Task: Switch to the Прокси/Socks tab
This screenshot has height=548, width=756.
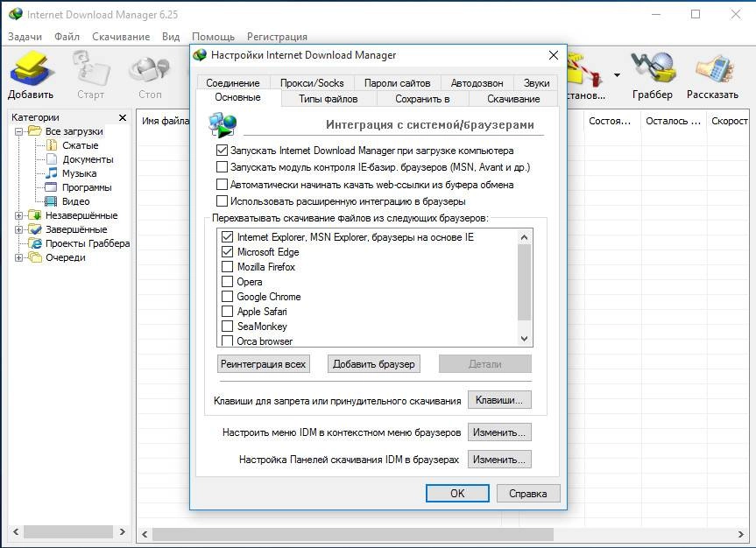Action: click(x=312, y=83)
